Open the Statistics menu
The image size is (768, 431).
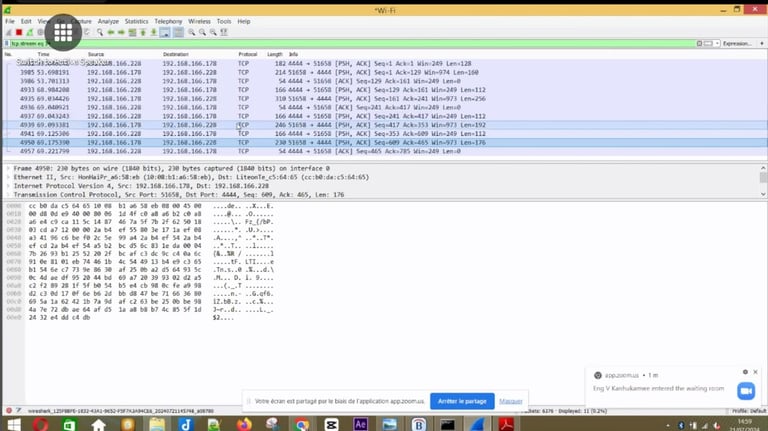click(136, 22)
